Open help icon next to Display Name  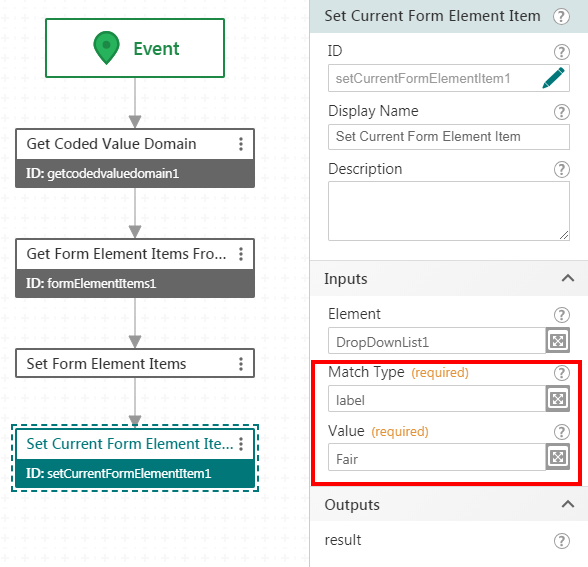click(x=561, y=112)
